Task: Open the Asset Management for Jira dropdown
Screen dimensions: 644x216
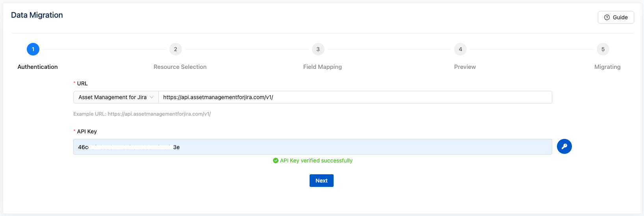Action: click(x=116, y=97)
